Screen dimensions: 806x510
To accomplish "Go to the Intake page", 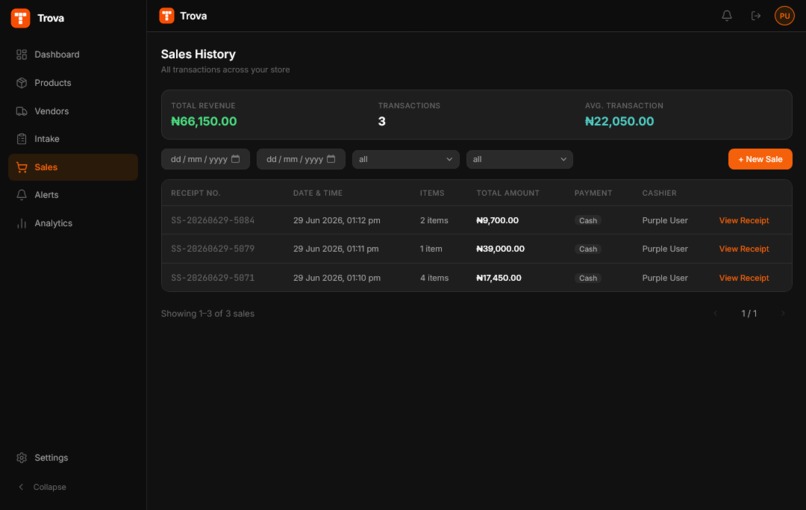I will pyautogui.click(x=73, y=139).
